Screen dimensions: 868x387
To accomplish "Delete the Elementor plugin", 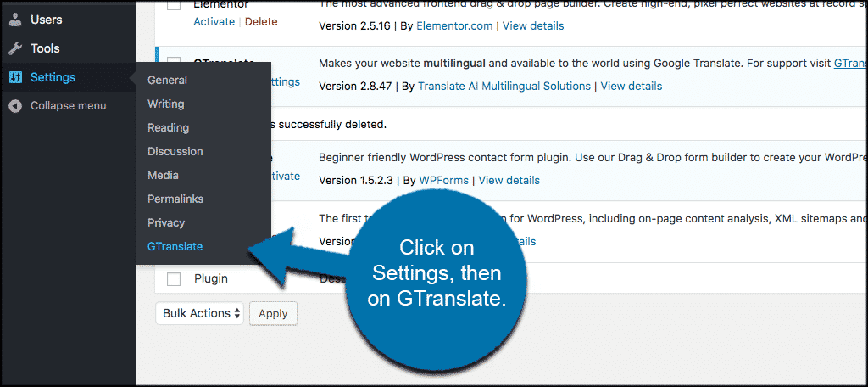I will pyautogui.click(x=261, y=22).
